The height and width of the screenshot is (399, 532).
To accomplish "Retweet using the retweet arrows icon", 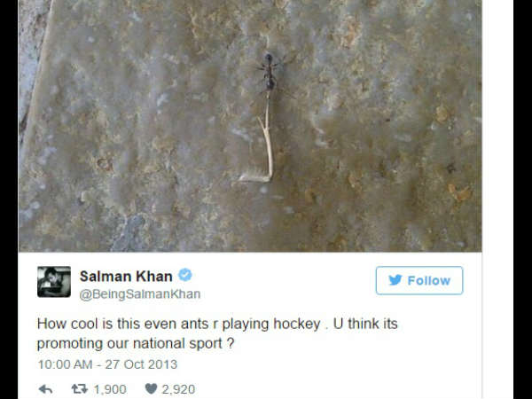I will click(80, 389).
